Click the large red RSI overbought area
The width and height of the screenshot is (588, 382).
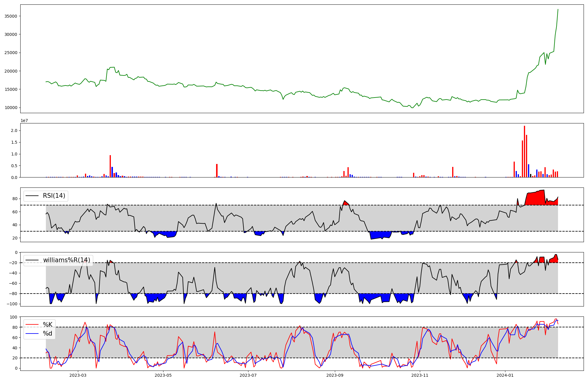(x=535, y=198)
